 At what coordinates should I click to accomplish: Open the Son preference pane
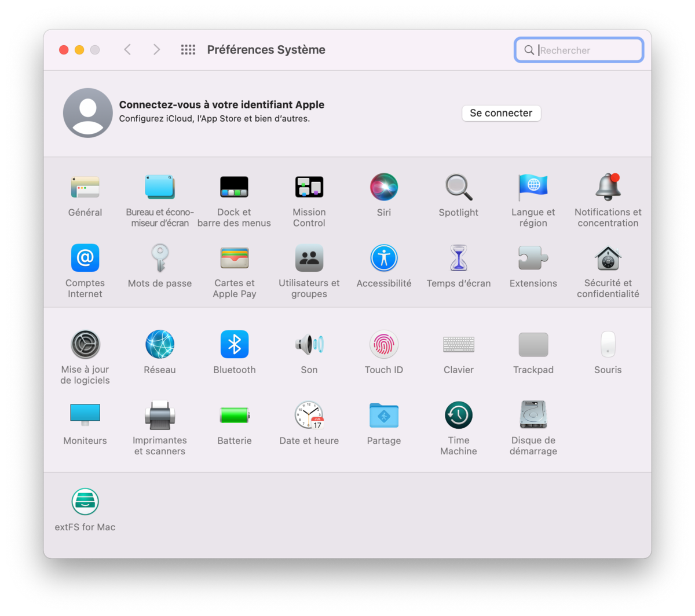coord(309,344)
